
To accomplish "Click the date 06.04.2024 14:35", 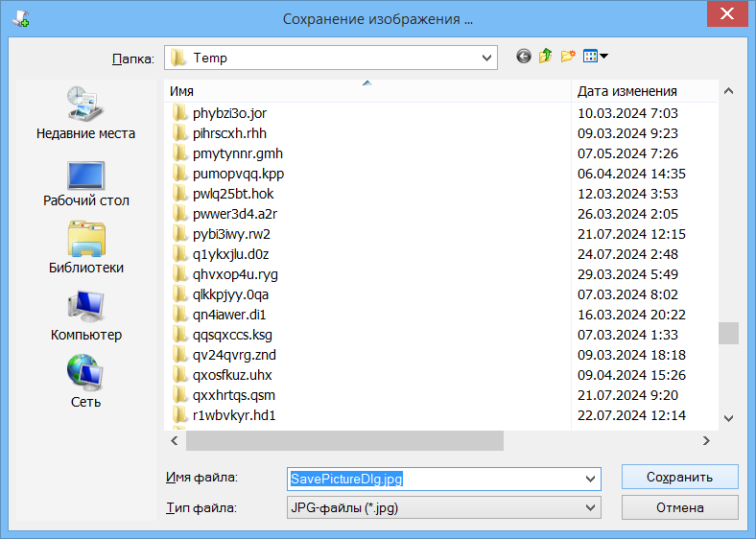I will pyautogui.click(x=631, y=174).
